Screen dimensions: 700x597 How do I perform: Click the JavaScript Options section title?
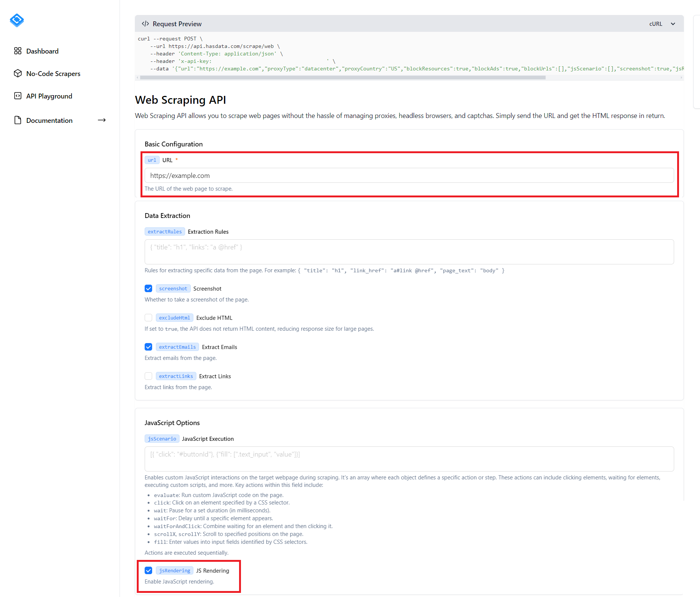(172, 423)
